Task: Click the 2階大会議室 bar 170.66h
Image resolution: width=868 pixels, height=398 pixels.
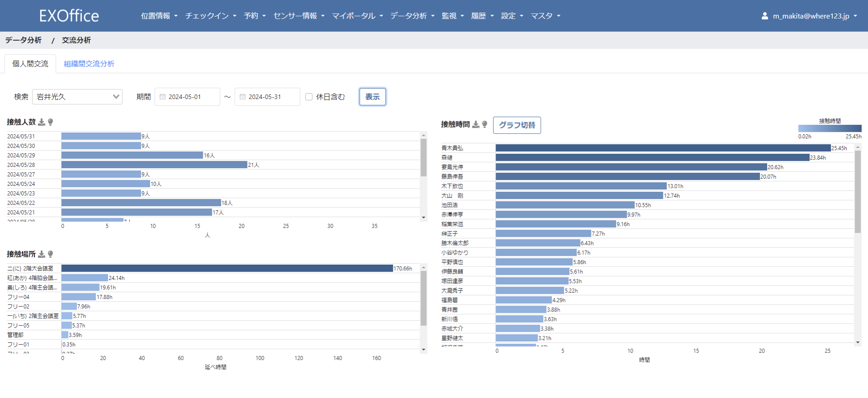Action: [227, 268]
